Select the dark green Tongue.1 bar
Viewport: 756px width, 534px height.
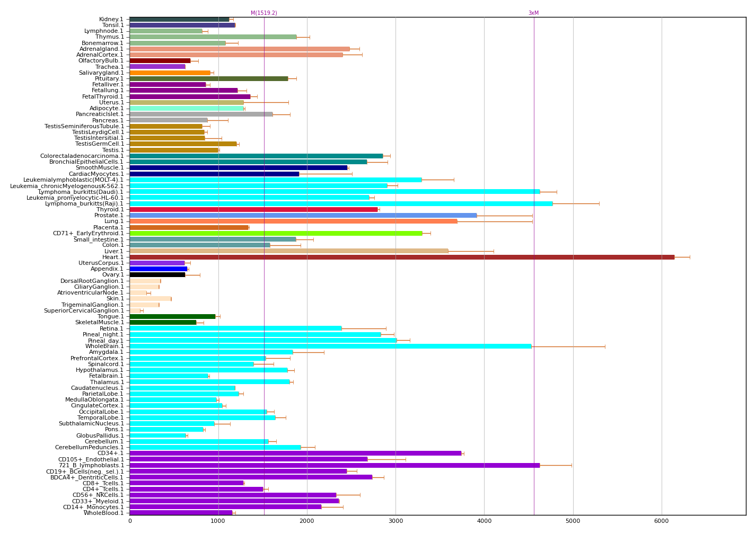172,316
